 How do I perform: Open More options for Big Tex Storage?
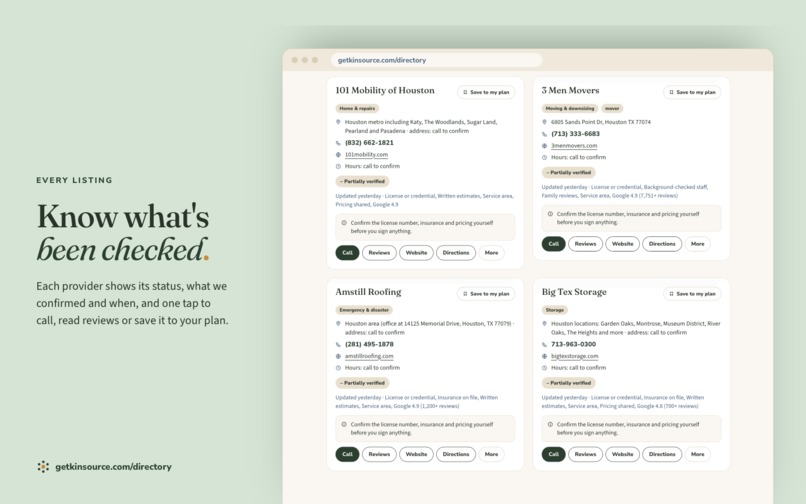coord(698,454)
